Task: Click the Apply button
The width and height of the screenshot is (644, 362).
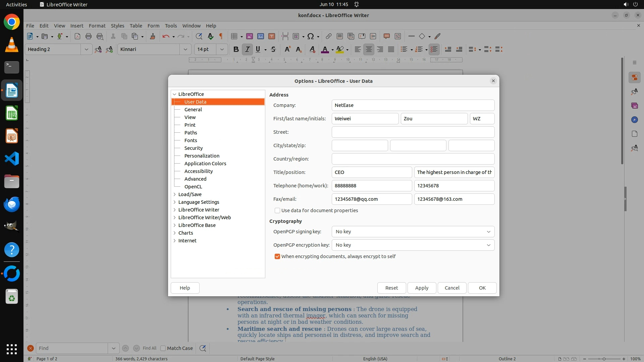Action: (x=422, y=288)
